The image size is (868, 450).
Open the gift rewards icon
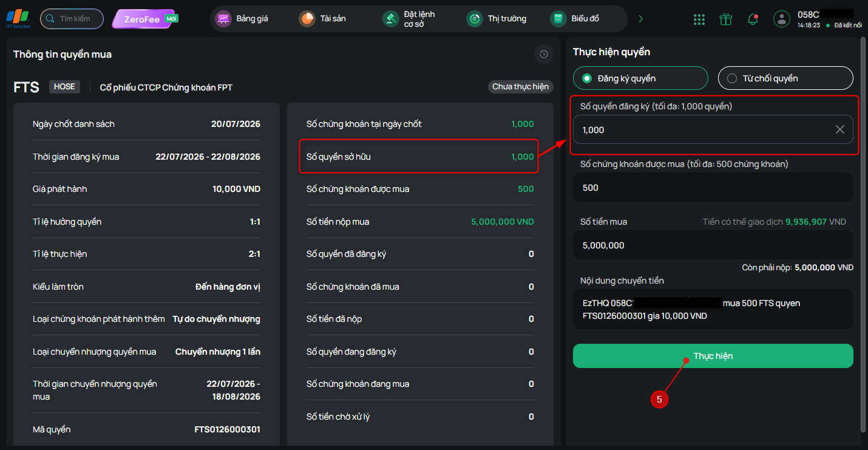click(726, 19)
